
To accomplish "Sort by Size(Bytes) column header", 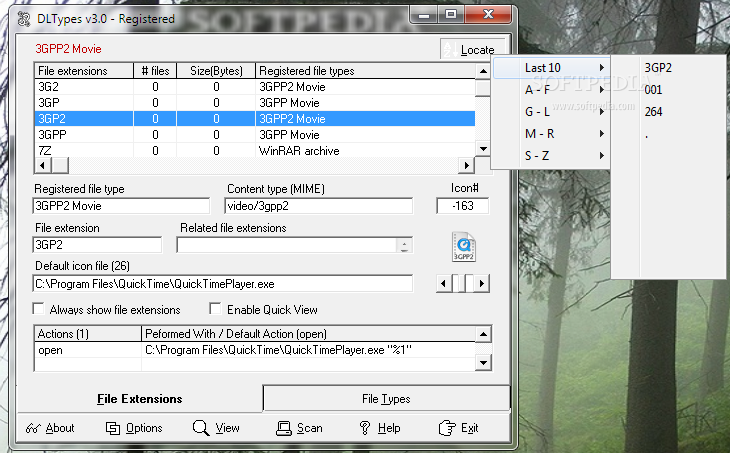I will [x=216, y=71].
